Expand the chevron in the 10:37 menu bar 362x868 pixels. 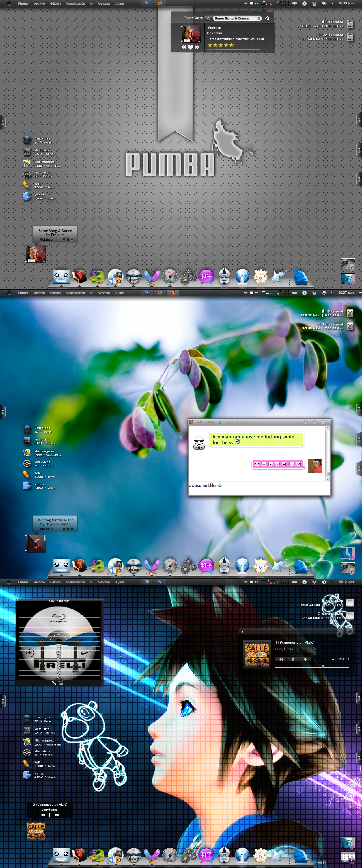click(332, 293)
